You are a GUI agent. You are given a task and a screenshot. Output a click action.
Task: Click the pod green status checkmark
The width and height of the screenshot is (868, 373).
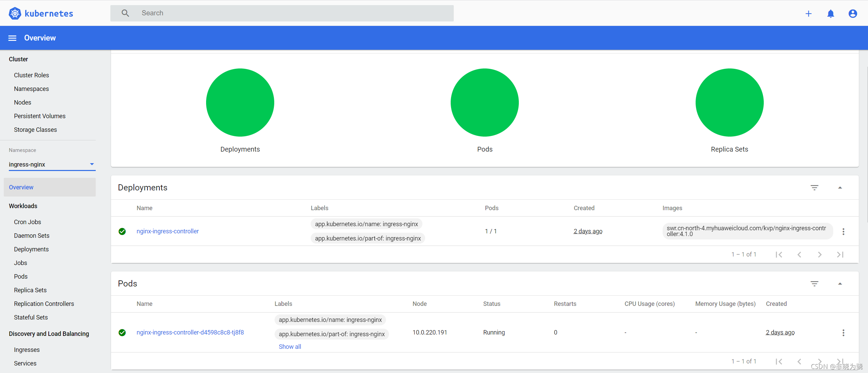click(x=122, y=332)
